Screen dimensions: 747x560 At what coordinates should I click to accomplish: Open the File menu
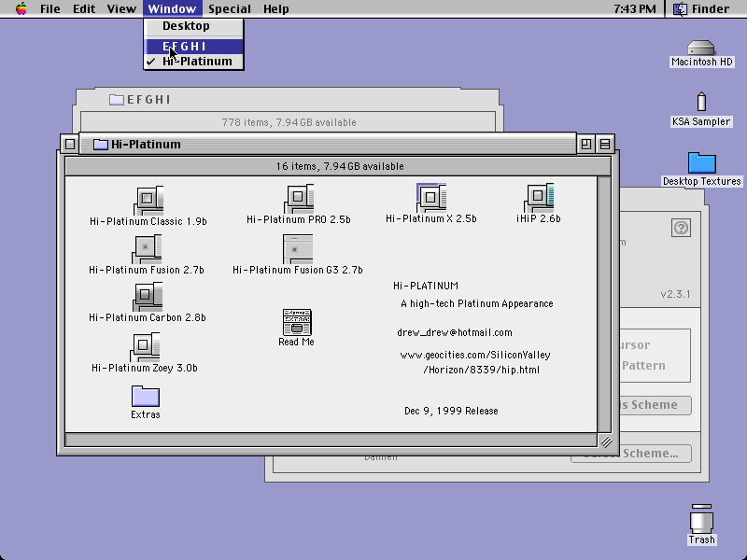pyautogui.click(x=50, y=8)
